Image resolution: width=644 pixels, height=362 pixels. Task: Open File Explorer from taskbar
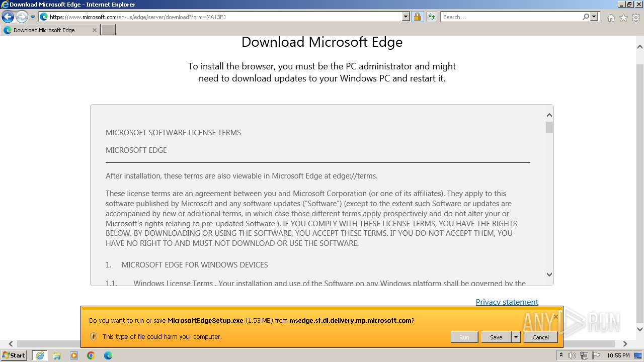coord(57,355)
